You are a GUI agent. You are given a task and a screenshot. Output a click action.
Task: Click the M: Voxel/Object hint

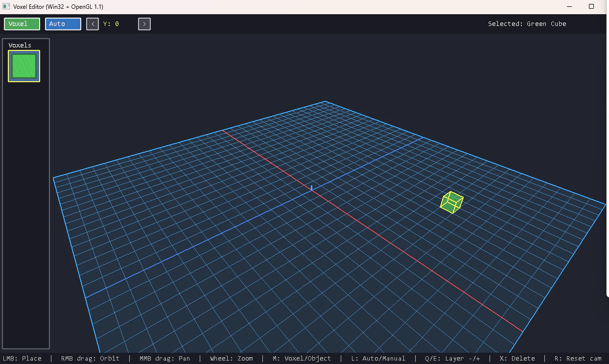click(x=302, y=359)
